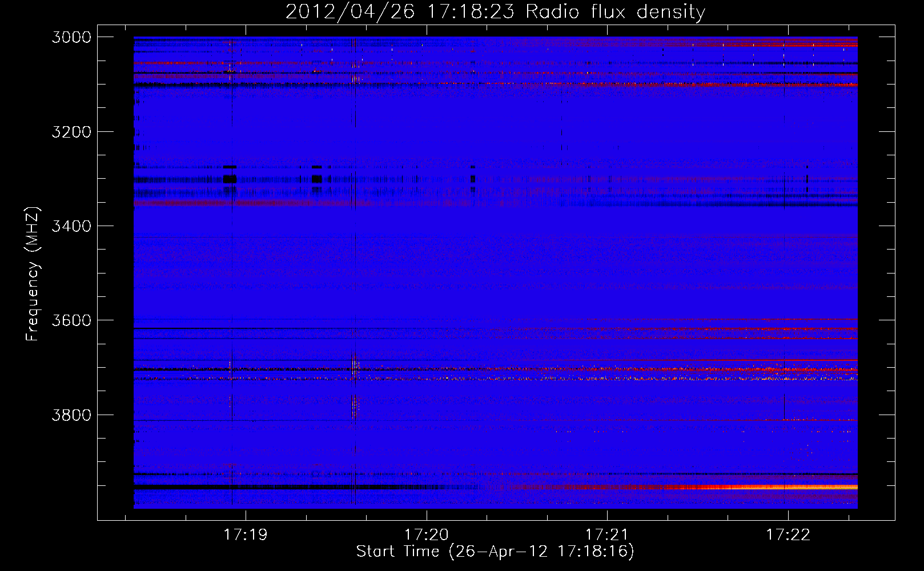Click the plot title '2012/04/26 17:18:23 Radio flux density'
The height and width of the screenshot is (571, 924).
coord(495,12)
